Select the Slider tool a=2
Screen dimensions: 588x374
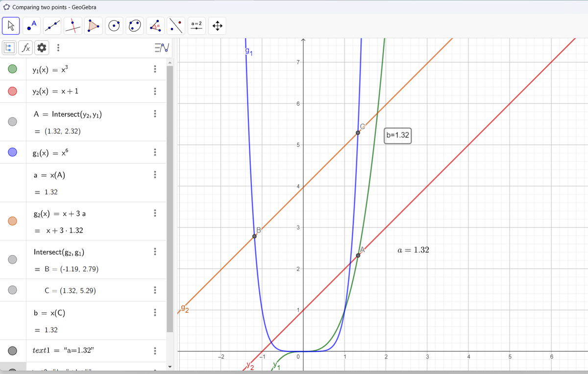[x=196, y=26]
